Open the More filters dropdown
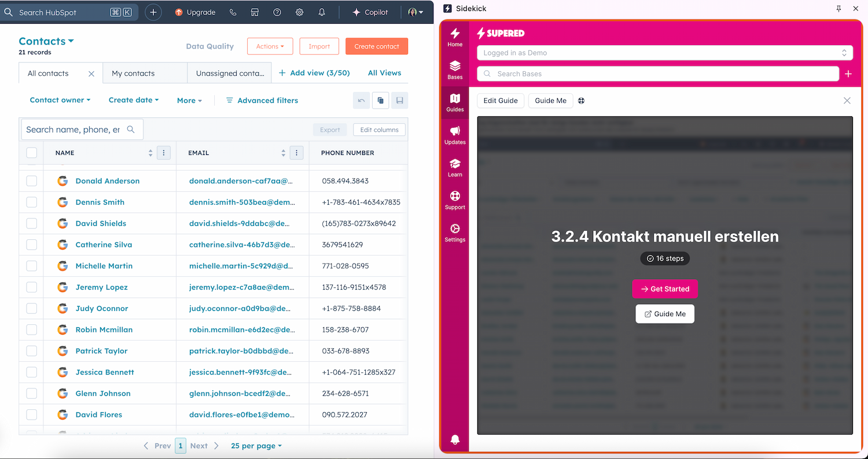868x459 pixels. pyautogui.click(x=189, y=101)
